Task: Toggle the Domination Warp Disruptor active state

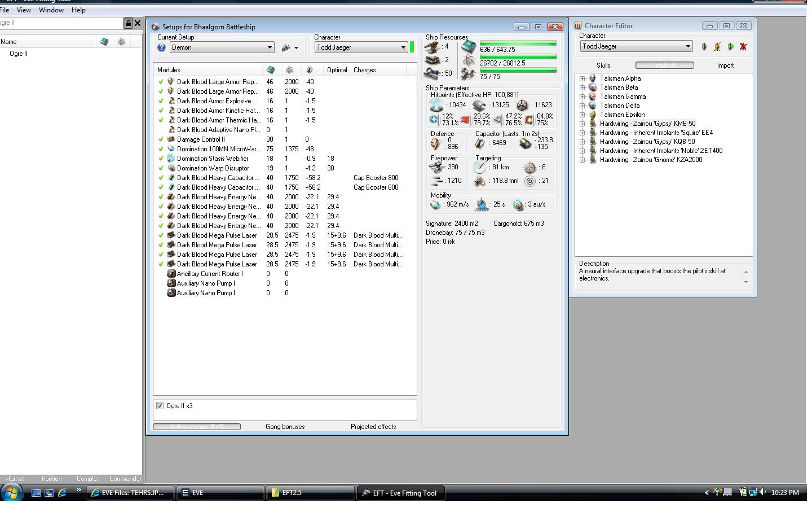Action: [161, 168]
